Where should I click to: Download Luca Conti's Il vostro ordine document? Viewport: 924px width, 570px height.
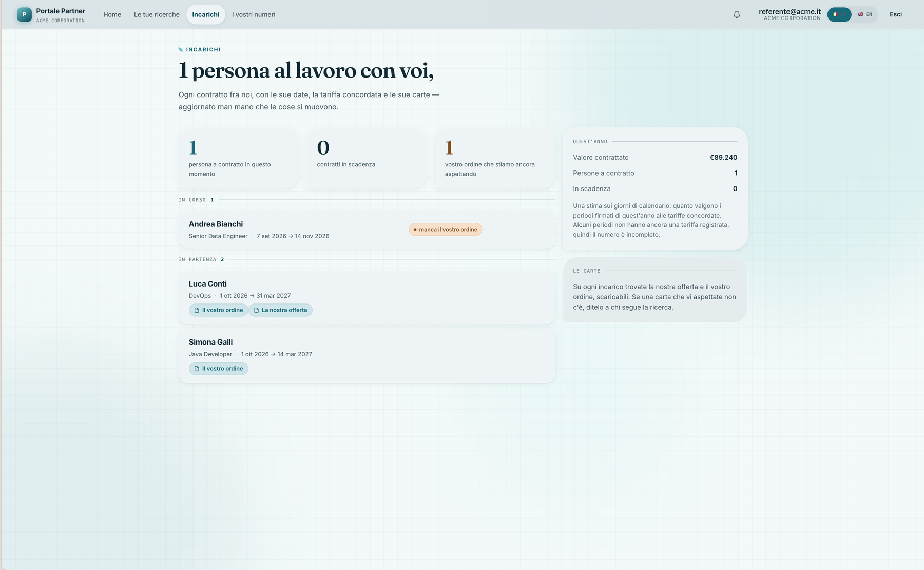(219, 310)
